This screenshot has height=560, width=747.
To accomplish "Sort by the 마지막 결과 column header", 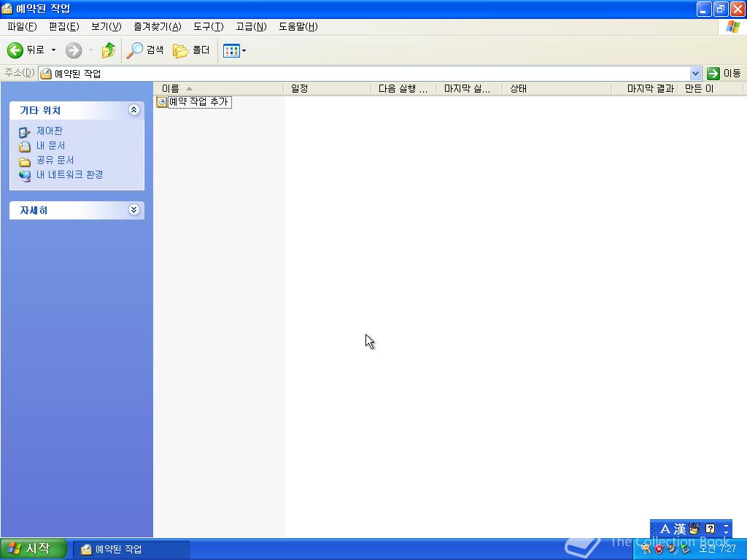I will click(645, 88).
